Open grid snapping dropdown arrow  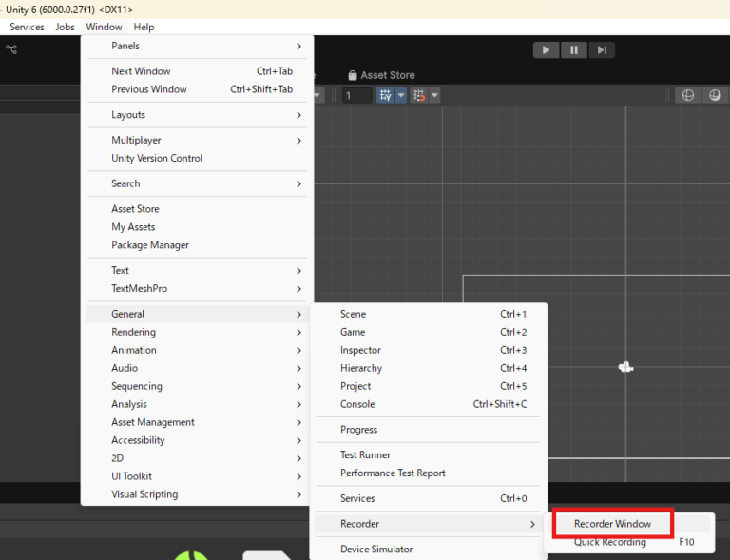401,95
